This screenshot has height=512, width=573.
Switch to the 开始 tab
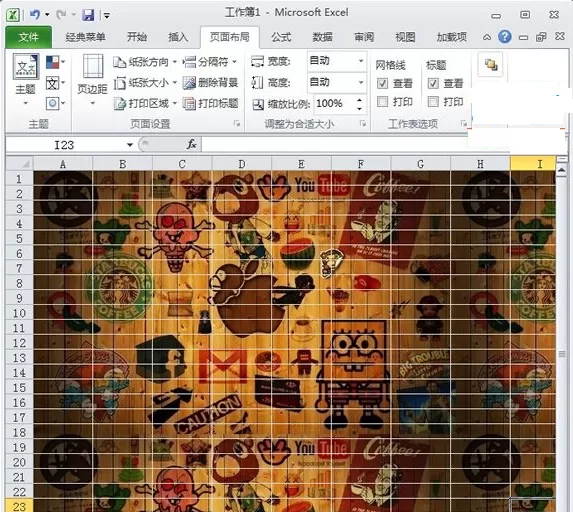137,37
